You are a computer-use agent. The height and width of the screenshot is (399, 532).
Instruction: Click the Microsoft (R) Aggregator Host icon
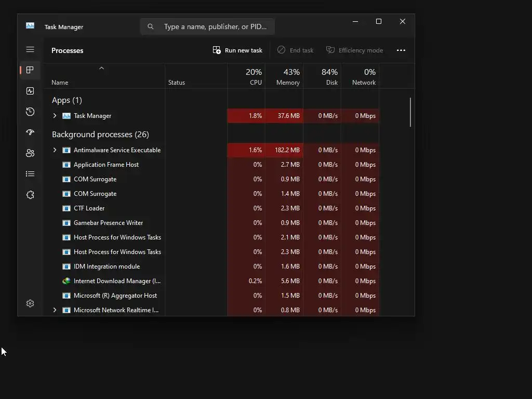tap(66, 296)
